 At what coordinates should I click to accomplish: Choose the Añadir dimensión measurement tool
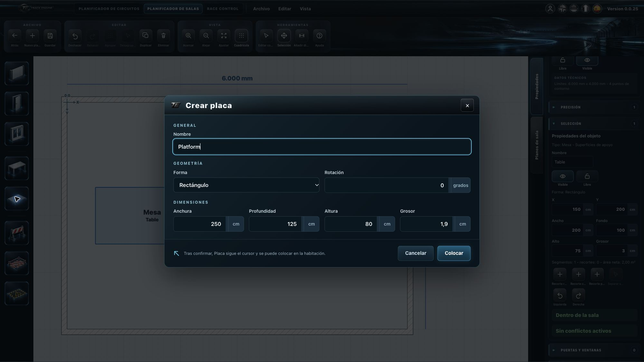point(301,36)
